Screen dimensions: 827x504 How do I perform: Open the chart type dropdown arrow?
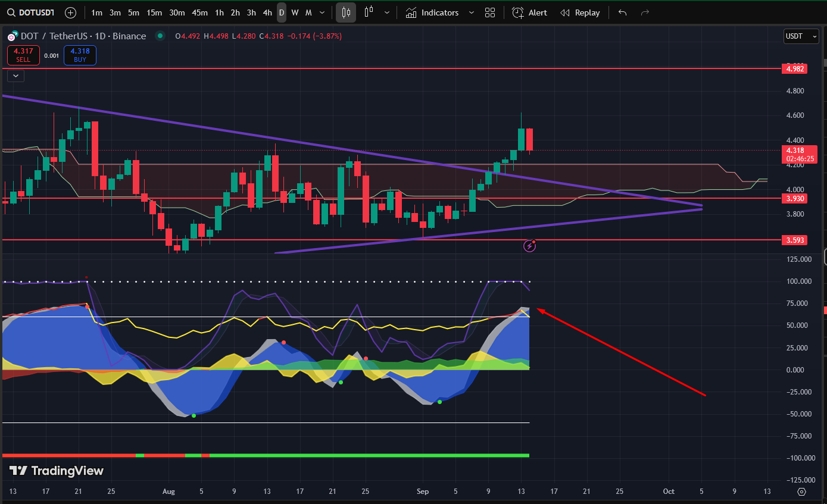click(388, 12)
